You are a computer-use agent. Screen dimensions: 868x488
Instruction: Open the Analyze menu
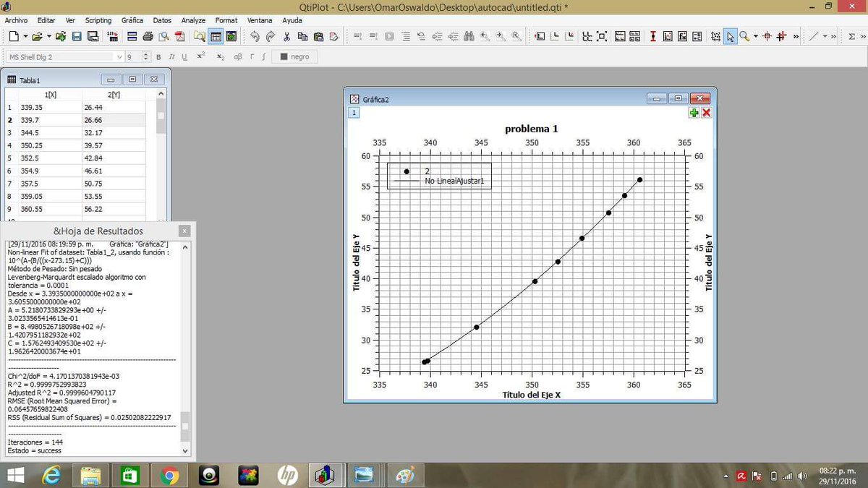point(194,21)
